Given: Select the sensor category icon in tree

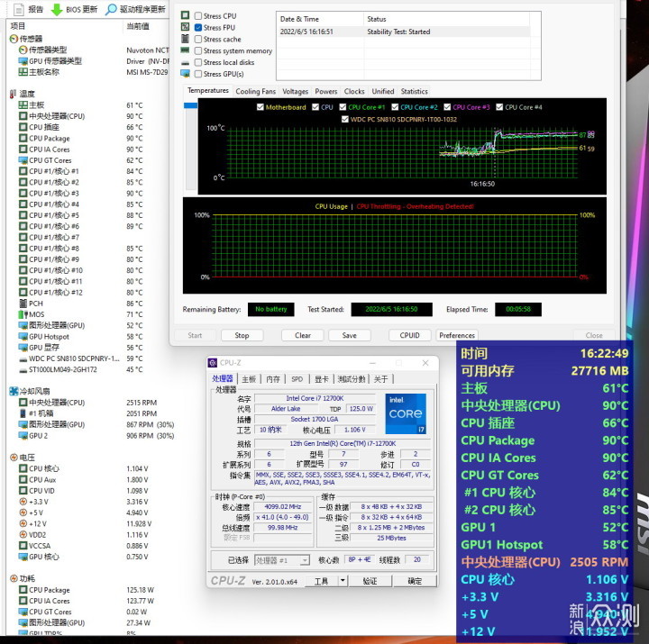Looking at the screenshot, I should pos(14,39).
